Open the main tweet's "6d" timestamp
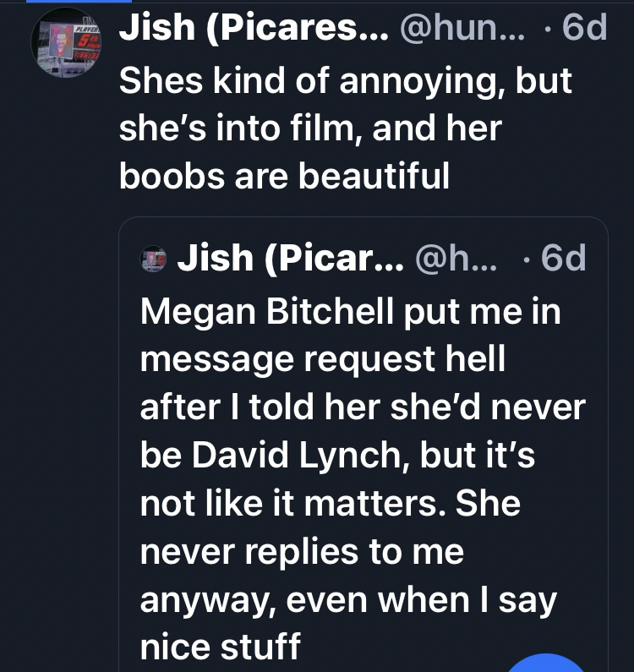The height and width of the screenshot is (672, 634). (584, 30)
